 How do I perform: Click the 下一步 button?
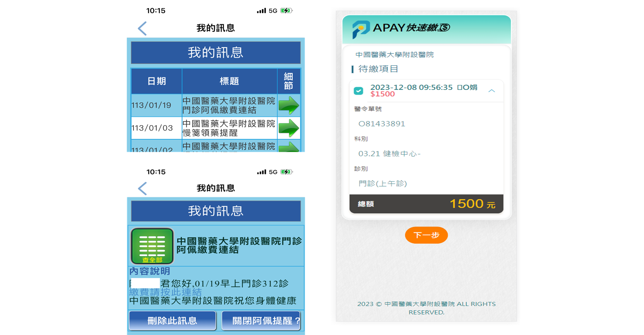(426, 235)
